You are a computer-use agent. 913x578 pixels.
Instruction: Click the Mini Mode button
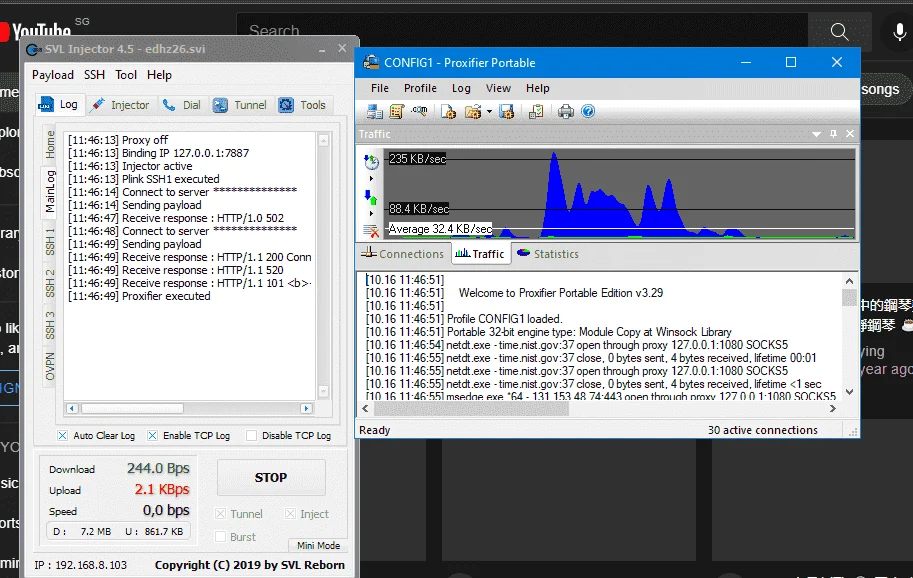[x=318, y=545]
